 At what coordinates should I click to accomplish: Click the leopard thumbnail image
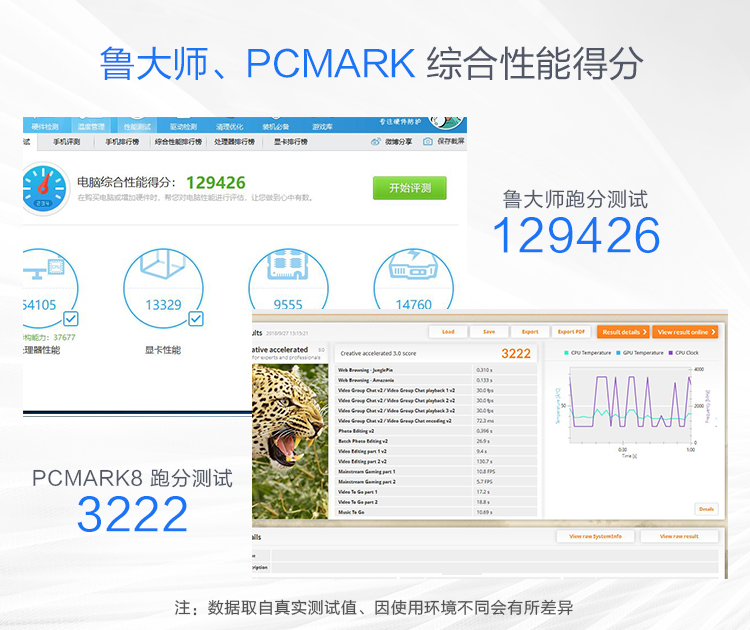coord(290,442)
